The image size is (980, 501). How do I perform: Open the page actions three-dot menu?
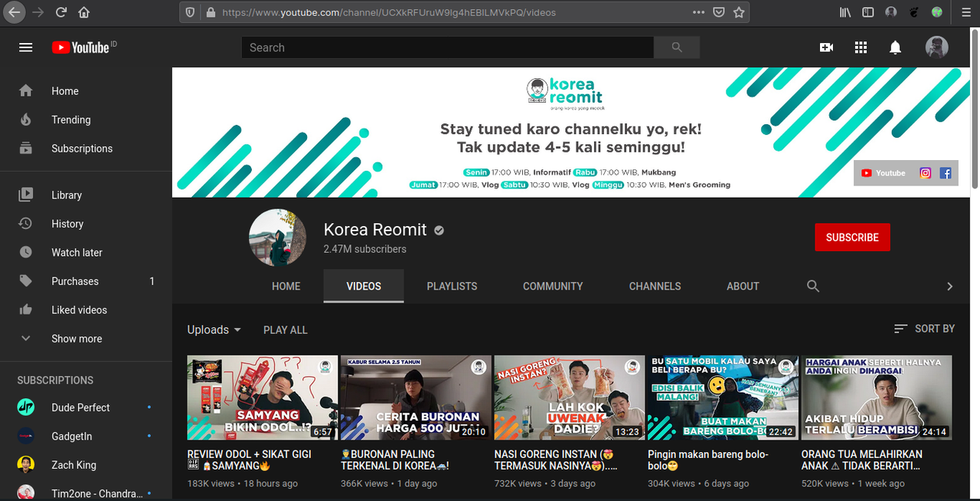pos(698,12)
